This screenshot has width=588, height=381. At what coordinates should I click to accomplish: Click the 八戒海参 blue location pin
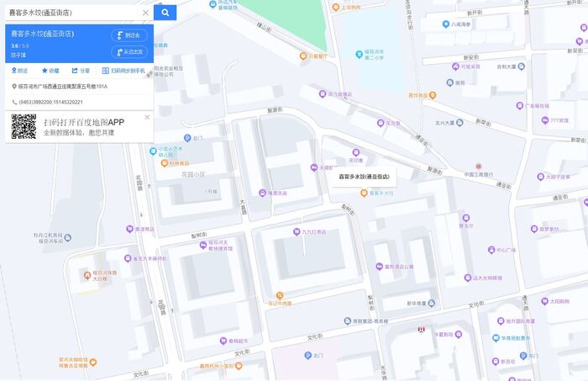(x=446, y=24)
